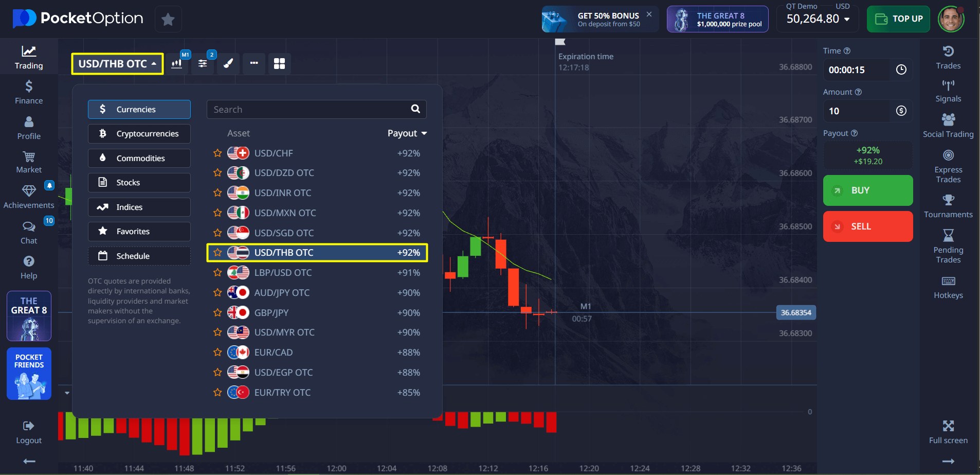Image resolution: width=980 pixels, height=475 pixels.
Task: Open the multi-chart grid layout icon
Action: tap(279, 64)
